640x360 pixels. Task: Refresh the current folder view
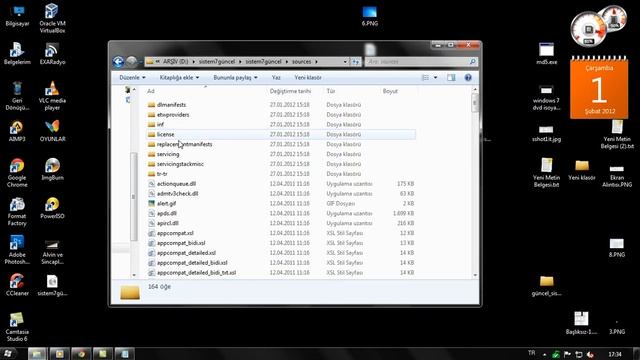pyautogui.click(x=356, y=62)
